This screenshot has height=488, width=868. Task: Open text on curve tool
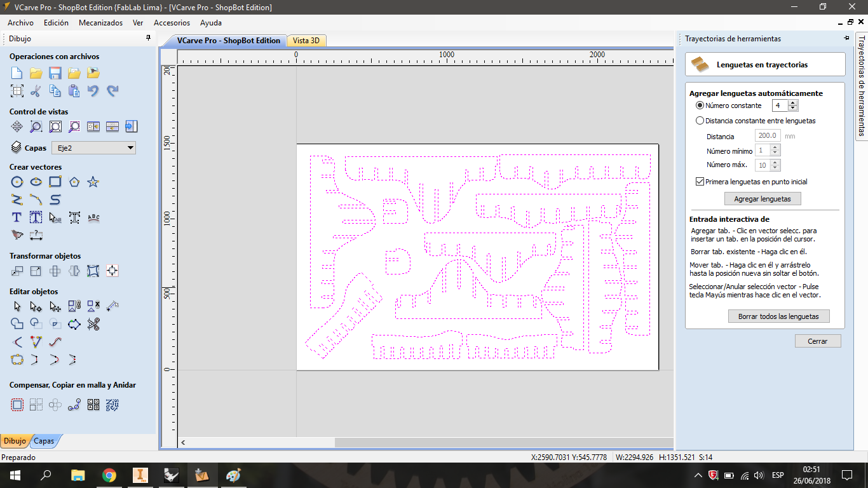coord(93,218)
